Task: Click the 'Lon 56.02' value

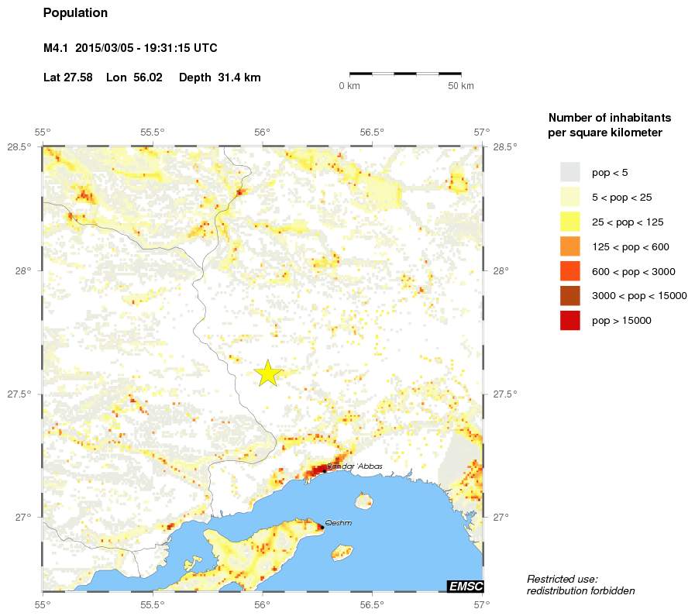Action: coord(134,77)
